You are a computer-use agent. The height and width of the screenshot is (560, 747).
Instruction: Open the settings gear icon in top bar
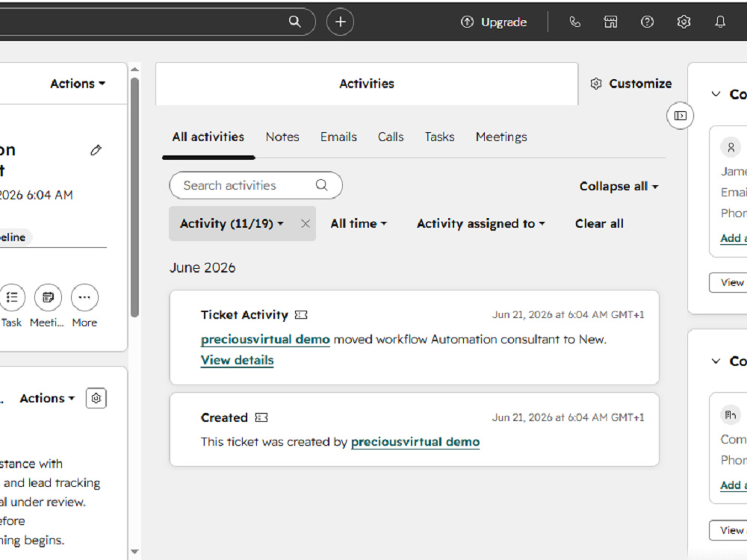click(x=684, y=22)
